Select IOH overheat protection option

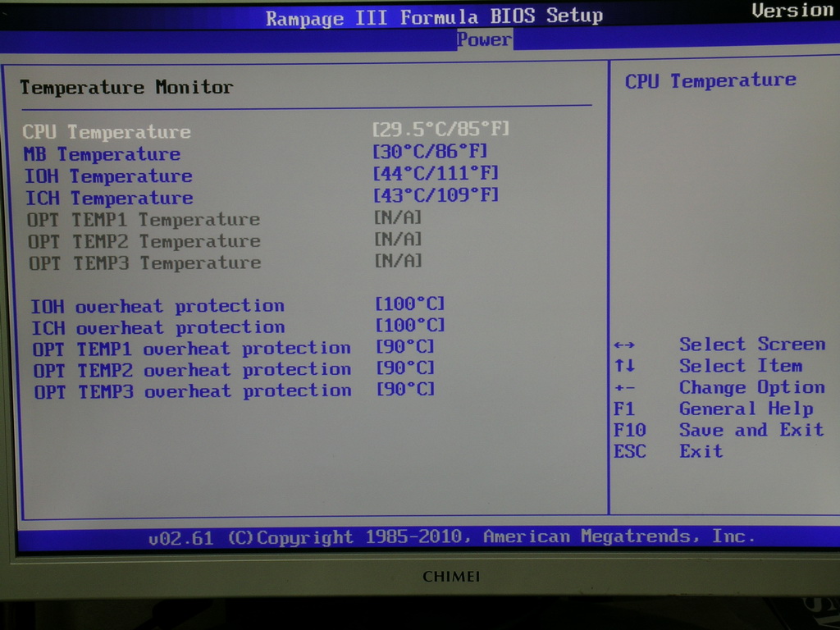(157, 307)
